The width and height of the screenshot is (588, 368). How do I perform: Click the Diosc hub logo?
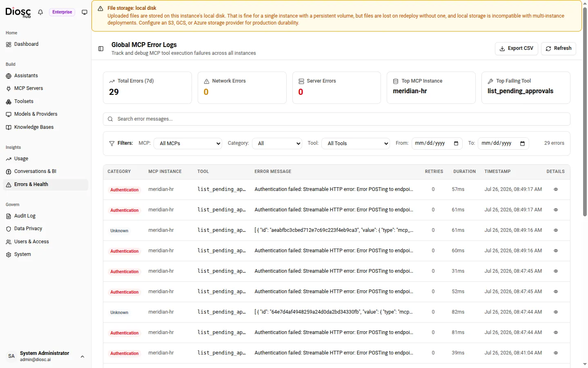(18, 12)
